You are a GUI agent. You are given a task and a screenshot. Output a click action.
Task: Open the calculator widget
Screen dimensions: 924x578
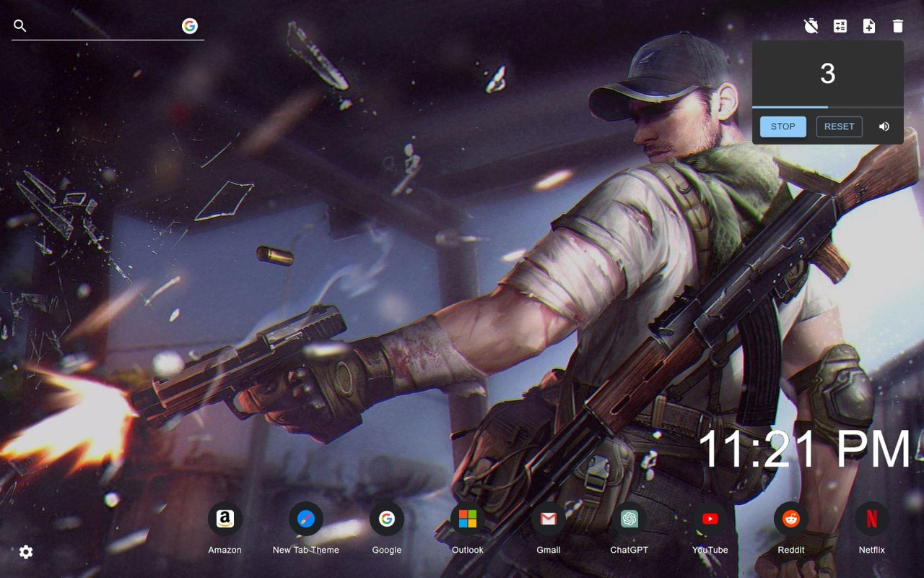pyautogui.click(x=840, y=26)
